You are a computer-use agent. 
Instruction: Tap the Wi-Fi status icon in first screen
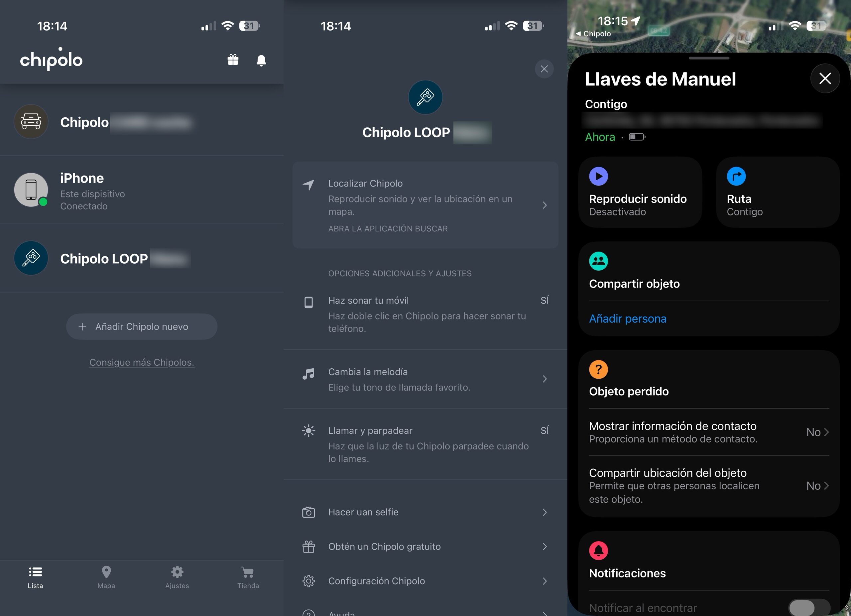(x=227, y=26)
